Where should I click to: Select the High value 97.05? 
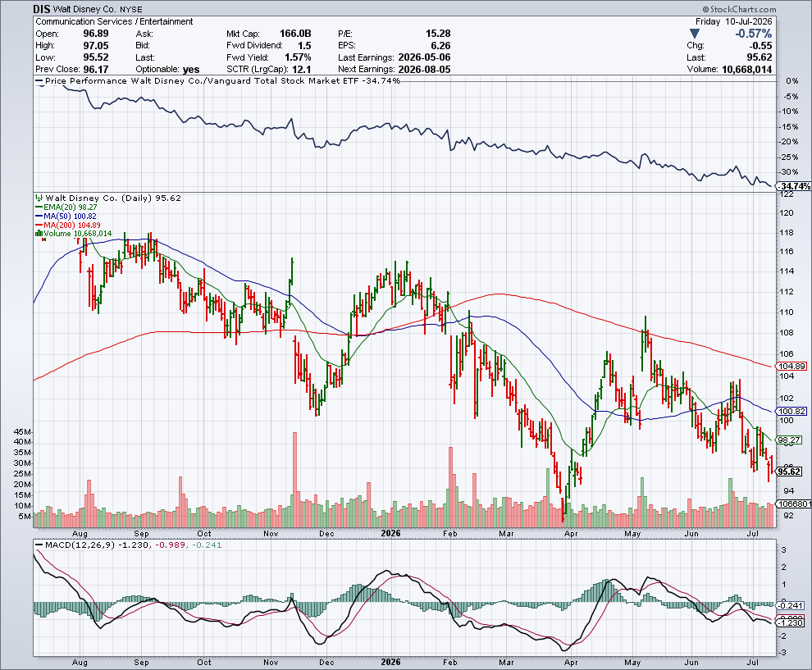point(96,46)
